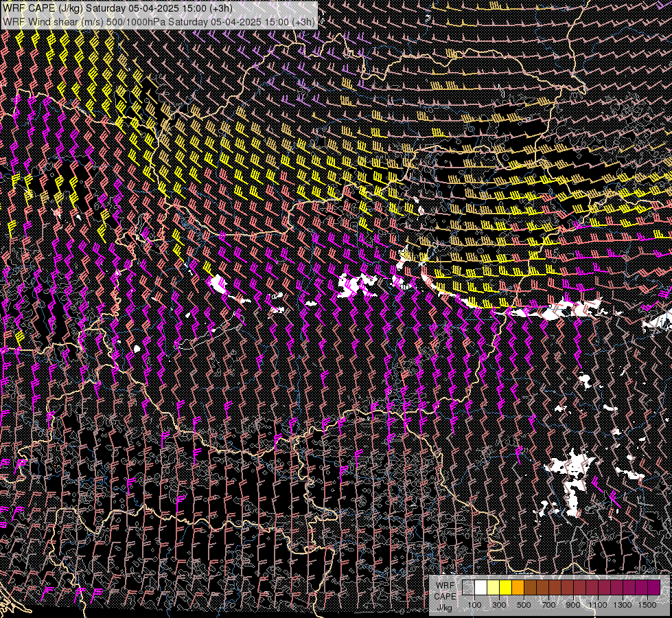Click the '500' legend value
Viewport: 672px width, 618px height.
click(x=524, y=605)
